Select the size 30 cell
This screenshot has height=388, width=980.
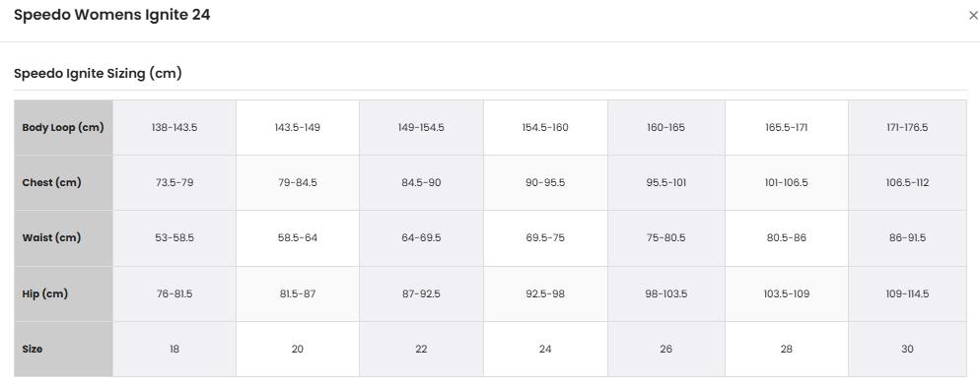(x=907, y=350)
